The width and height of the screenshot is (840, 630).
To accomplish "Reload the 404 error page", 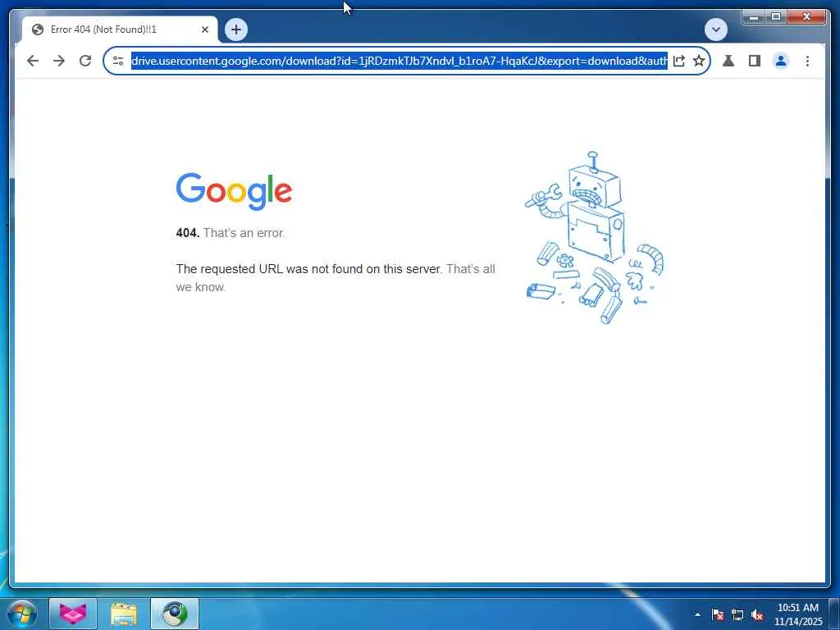I will click(x=85, y=61).
